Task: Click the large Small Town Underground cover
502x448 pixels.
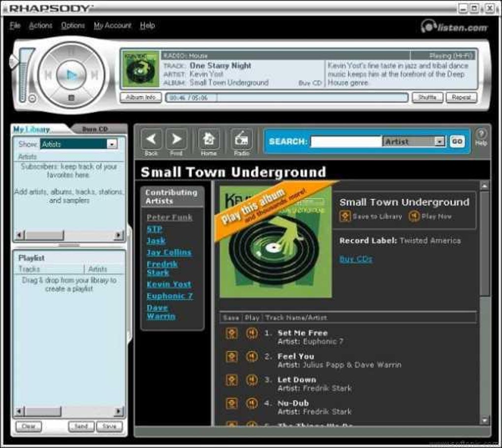Action: (x=276, y=242)
